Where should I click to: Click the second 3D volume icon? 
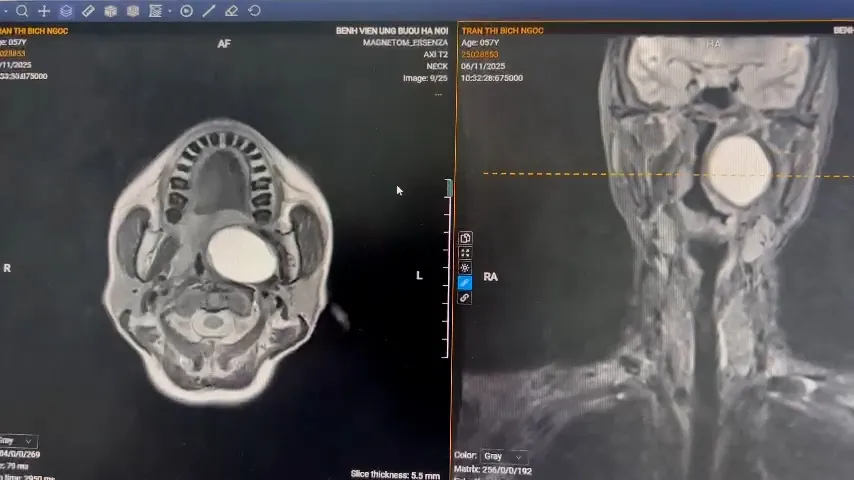click(x=132, y=11)
